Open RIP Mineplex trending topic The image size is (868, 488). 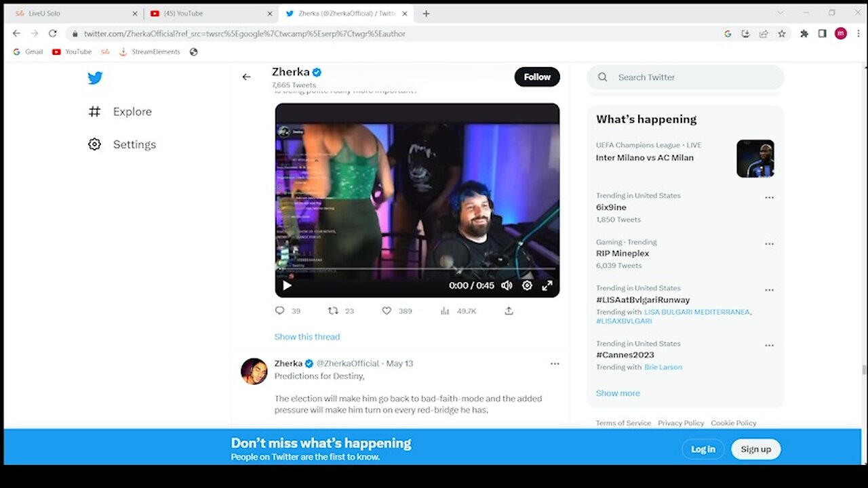[623, 253]
